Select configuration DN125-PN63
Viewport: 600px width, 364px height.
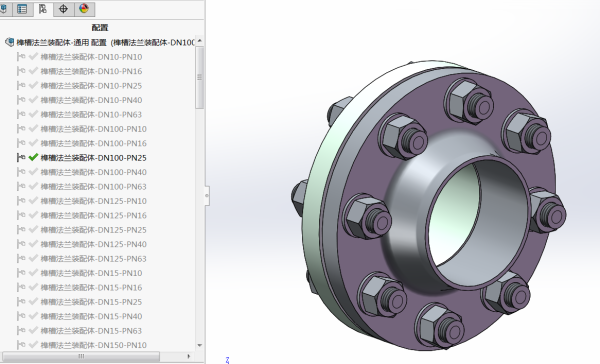pos(93,259)
